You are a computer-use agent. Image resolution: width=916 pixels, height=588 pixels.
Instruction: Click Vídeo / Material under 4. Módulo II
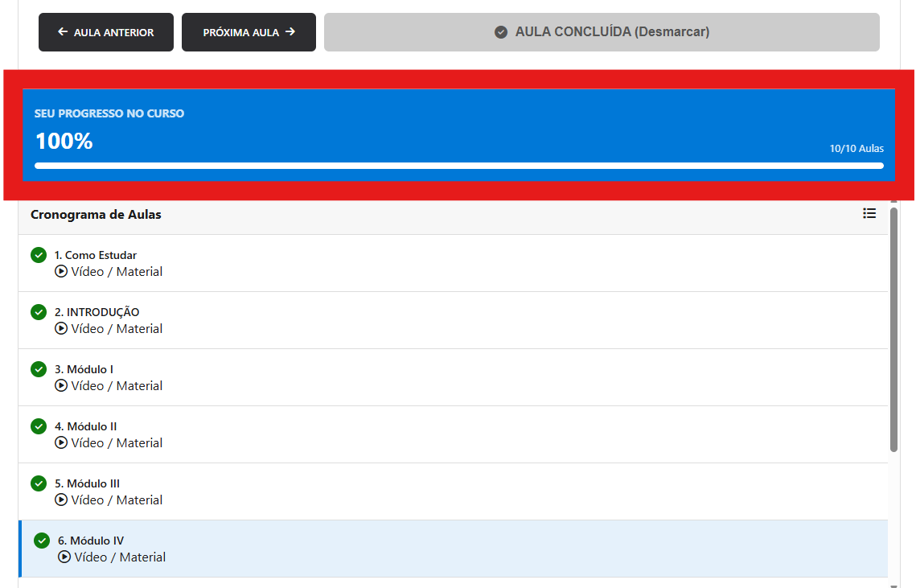117,443
